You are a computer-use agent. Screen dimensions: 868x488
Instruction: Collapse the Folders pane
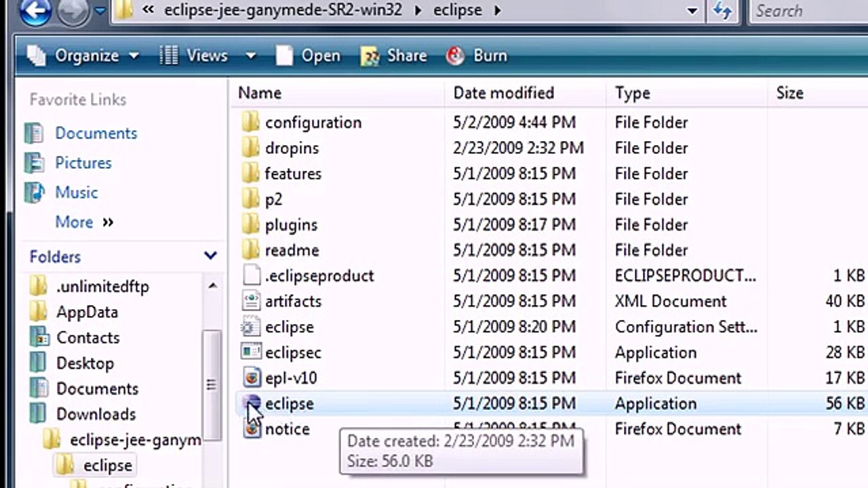pos(210,256)
